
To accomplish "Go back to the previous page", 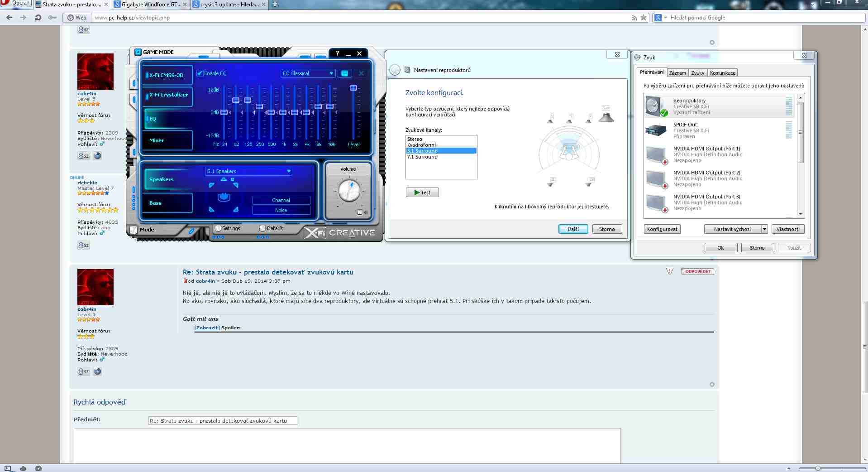I will tap(9, 18).
